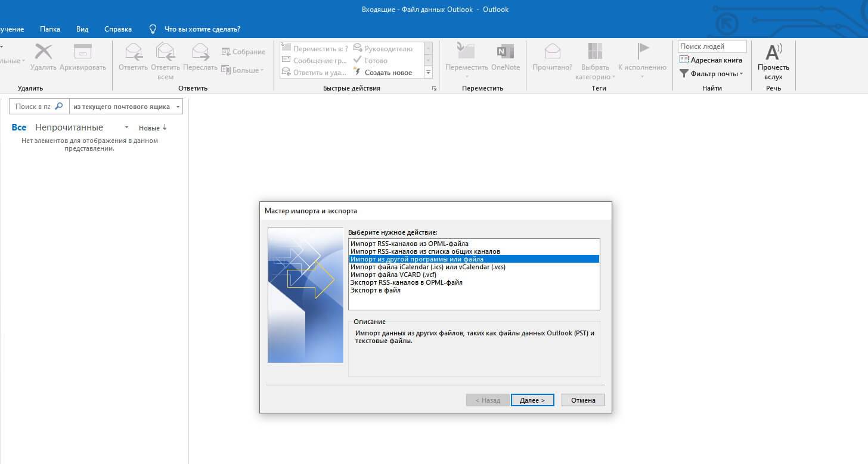Select Экспорт в файл in list

click(376, 291)
